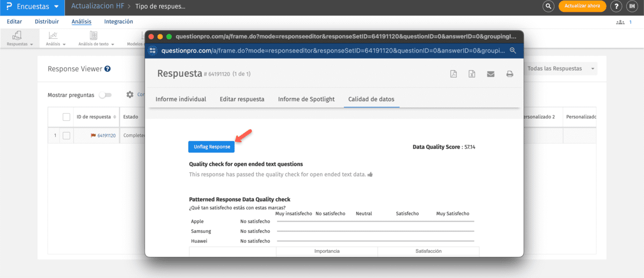Click the Unflag Response button
The image size is (644, 278).
pyautogui.click(x=211, y=147)
